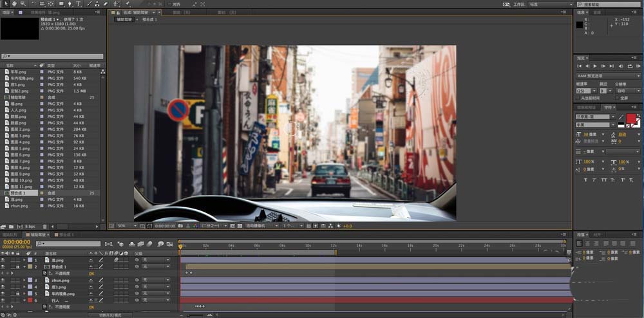The image size is (644, 318).
Task: Open the 工作区 workspace dropdown
Action: point(551,4)
